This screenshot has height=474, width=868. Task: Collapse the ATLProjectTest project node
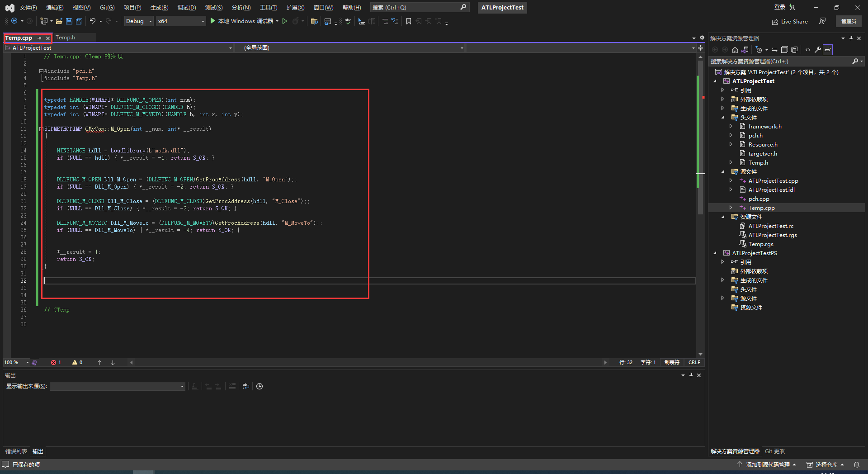(x=715, y=81)
